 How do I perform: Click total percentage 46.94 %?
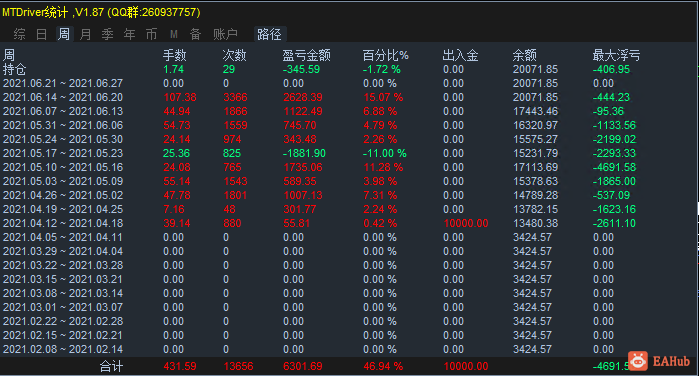click(383, 366)
